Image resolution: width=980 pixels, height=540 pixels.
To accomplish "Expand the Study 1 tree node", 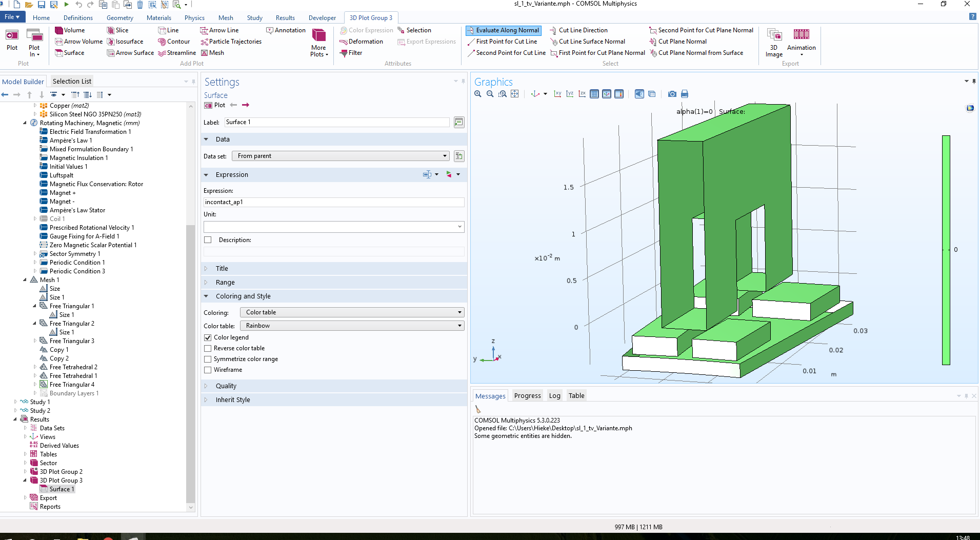I will tap(15, 402).
